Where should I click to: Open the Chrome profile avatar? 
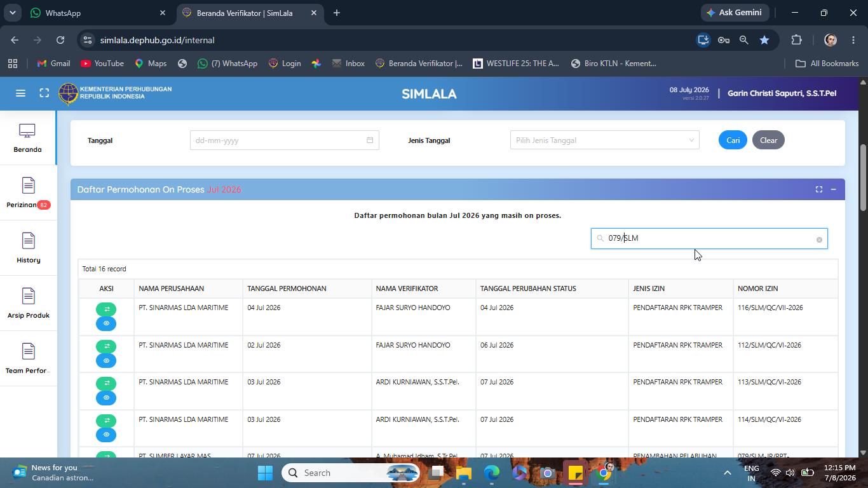click(x=831, y=40)
